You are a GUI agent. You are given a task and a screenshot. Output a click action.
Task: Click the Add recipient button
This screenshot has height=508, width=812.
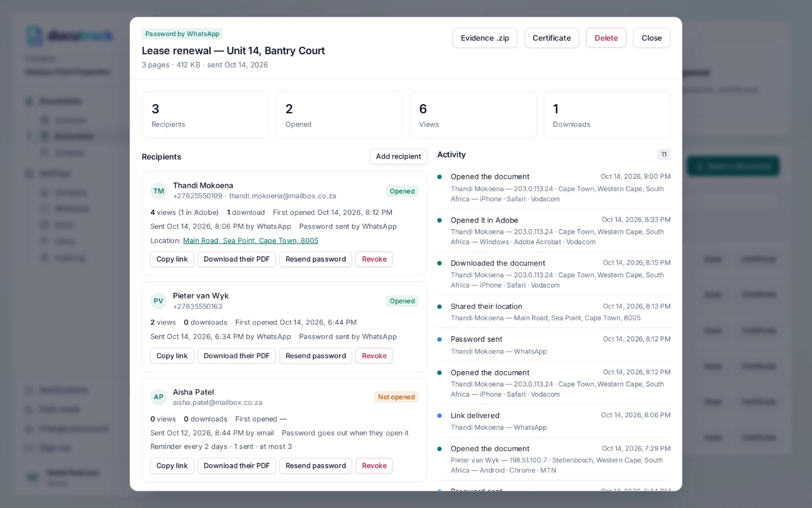[x=398, y=156]
